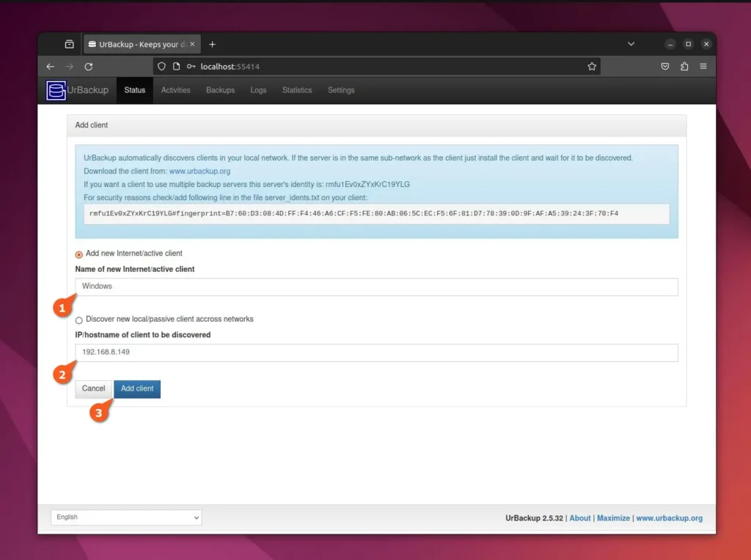Screen dimensions: 751x560
Task: Click the client name field containing Windows
Action: click(376, 287)
